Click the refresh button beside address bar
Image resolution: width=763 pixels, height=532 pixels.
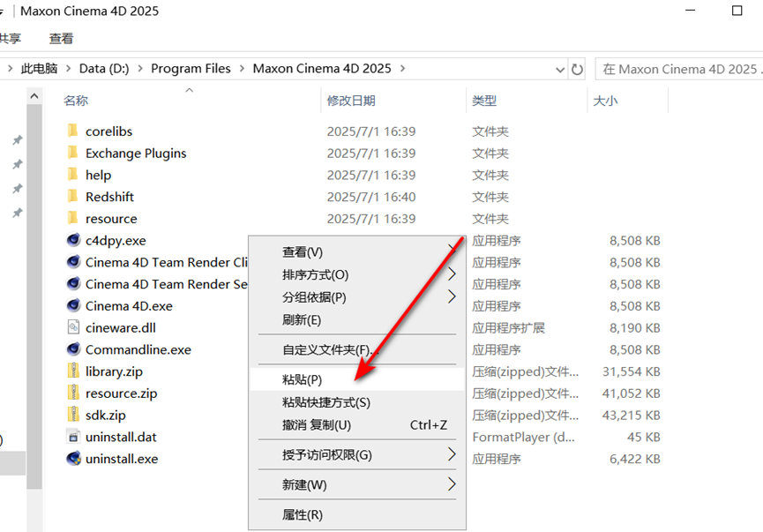[577, 69]
